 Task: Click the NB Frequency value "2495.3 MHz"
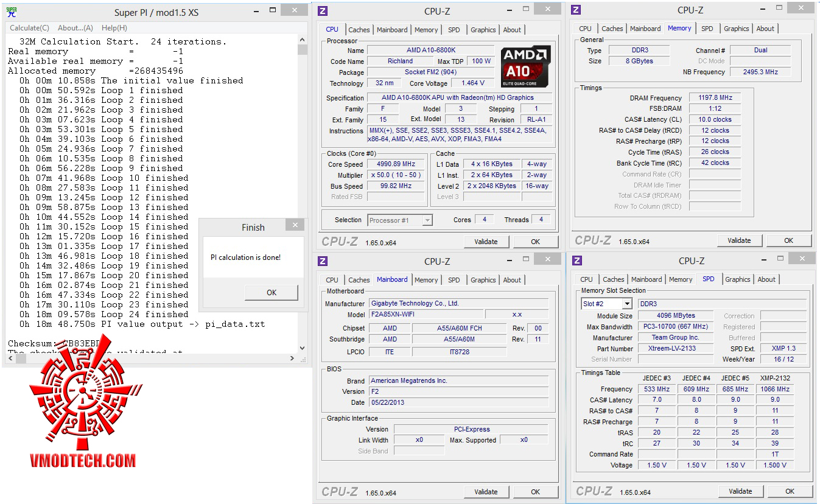[x=760, y=72]
